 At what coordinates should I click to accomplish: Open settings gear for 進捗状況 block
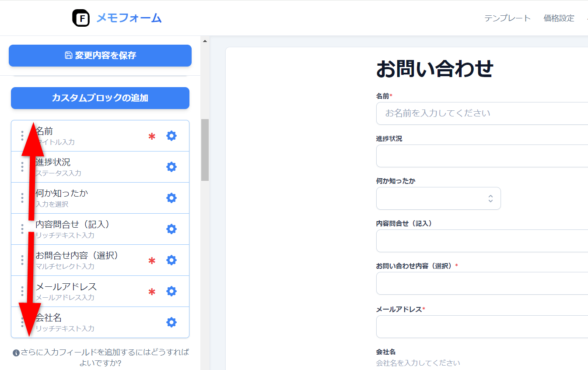(x=171, y=167)
